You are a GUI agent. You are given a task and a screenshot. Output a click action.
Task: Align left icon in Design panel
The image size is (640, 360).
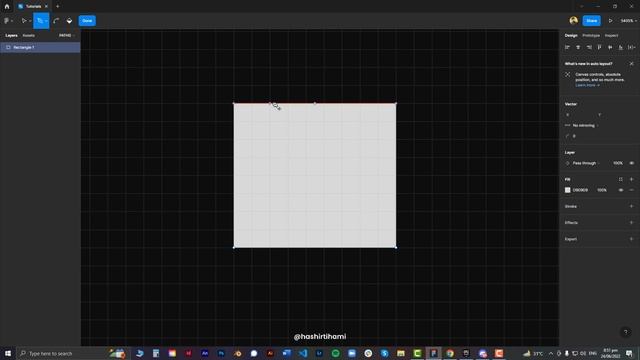click(567, 47)
